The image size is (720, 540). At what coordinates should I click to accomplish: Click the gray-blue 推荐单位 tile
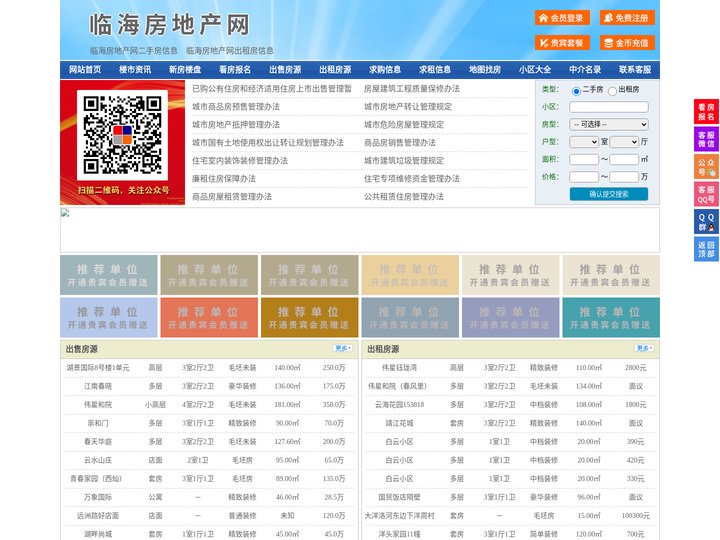[x=410, y=317]
